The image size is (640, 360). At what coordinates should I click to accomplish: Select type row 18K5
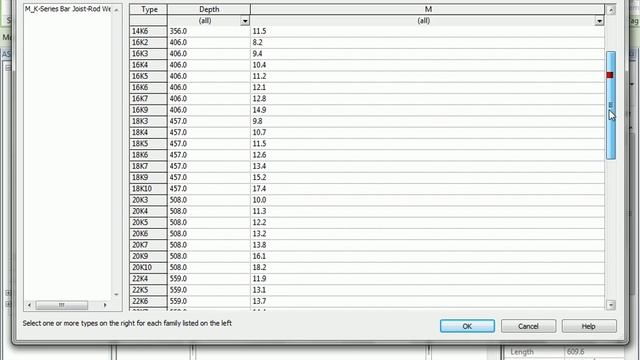[x=367, y=144]
